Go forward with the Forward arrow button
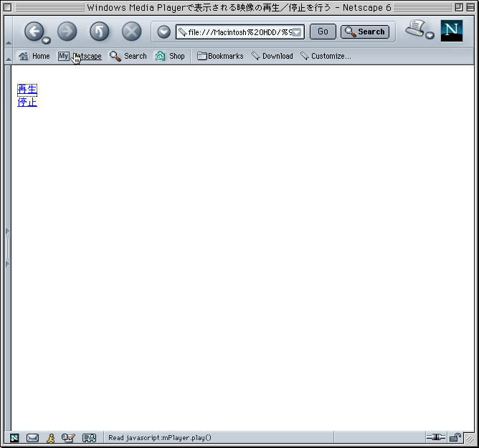The width and height of the screenshot is (479, 448). (67, 31)
